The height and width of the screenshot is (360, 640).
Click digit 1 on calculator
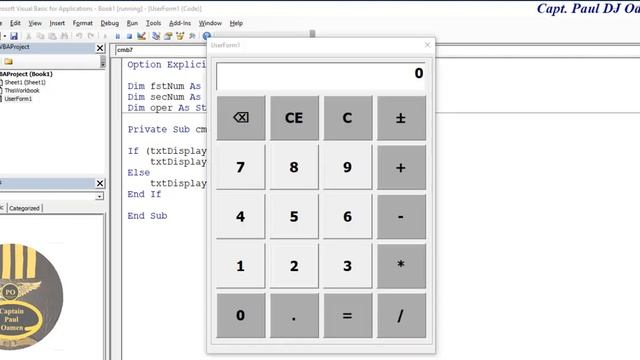pos(241,266)
